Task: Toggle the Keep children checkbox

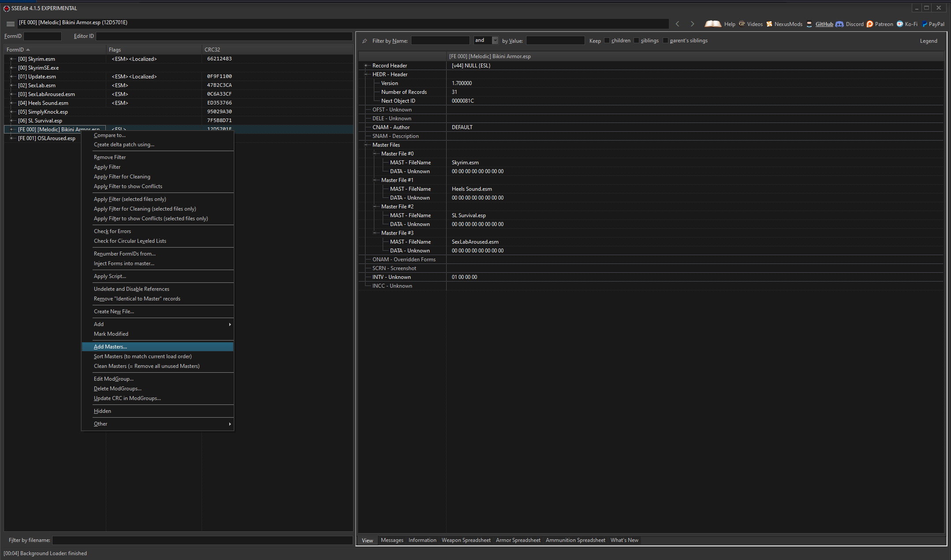Action: (607, 41)
